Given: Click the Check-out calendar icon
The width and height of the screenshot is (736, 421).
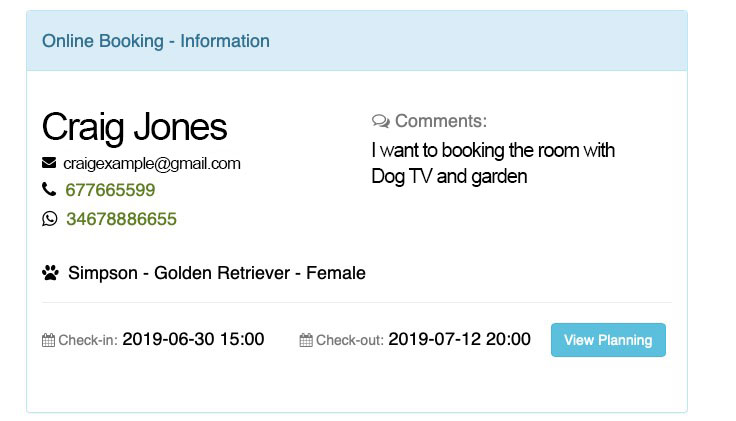Looking at the screenshot, I should coord(306,340).
